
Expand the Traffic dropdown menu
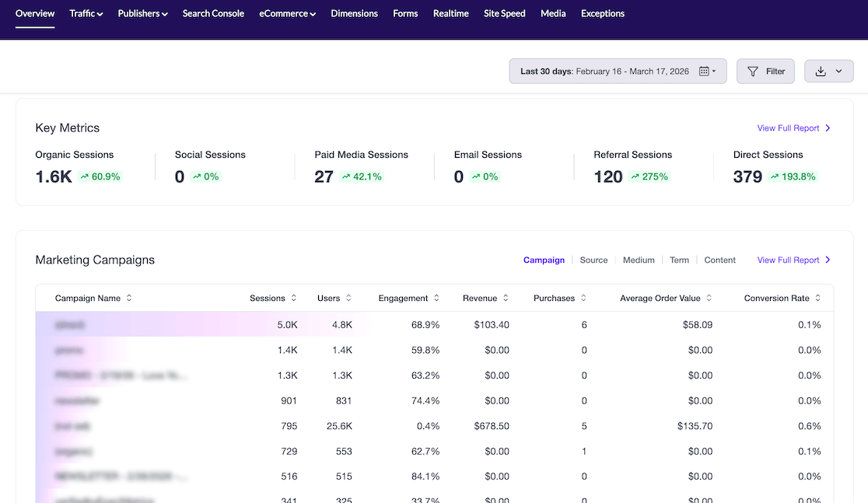click(86, 13)
